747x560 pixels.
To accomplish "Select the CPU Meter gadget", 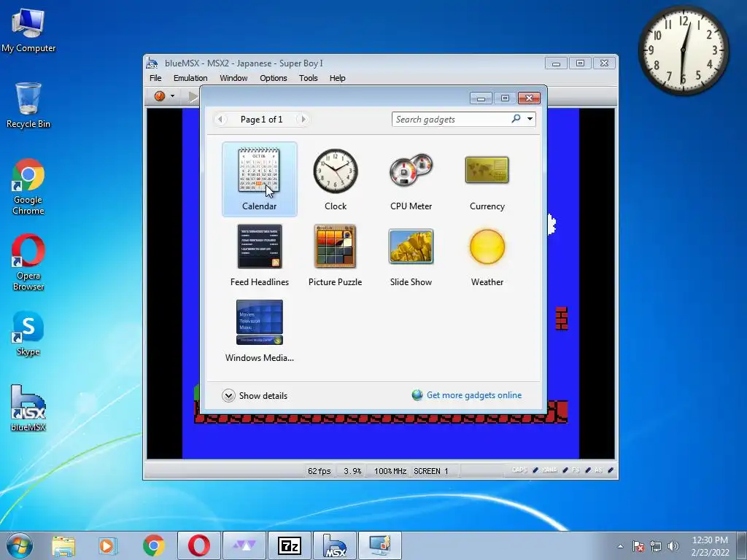I will pos(411,179).
